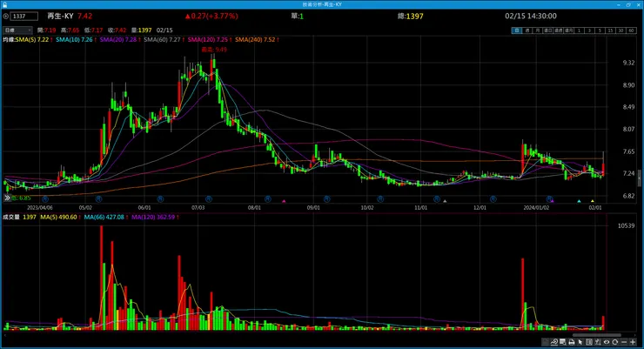This screenshot has width=644, height=349.
Task: Click the cyan triangle marker before 02/01
Action: (x=579, y=201)
